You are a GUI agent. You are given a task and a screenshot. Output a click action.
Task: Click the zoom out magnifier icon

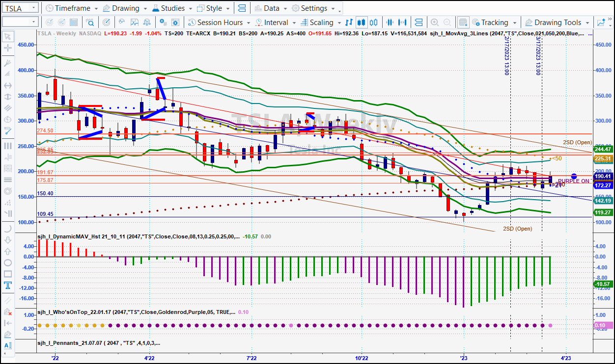pyautogui.click(x=447, y=22)
